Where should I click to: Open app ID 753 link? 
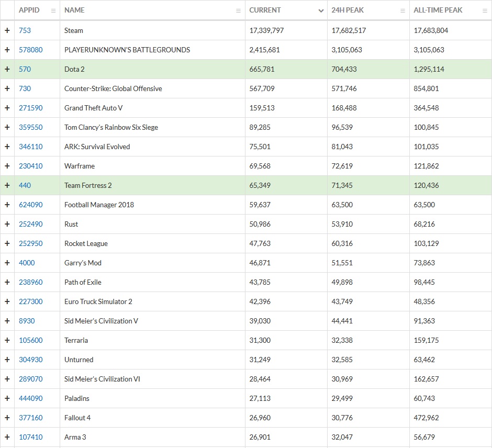coord(25,30)
